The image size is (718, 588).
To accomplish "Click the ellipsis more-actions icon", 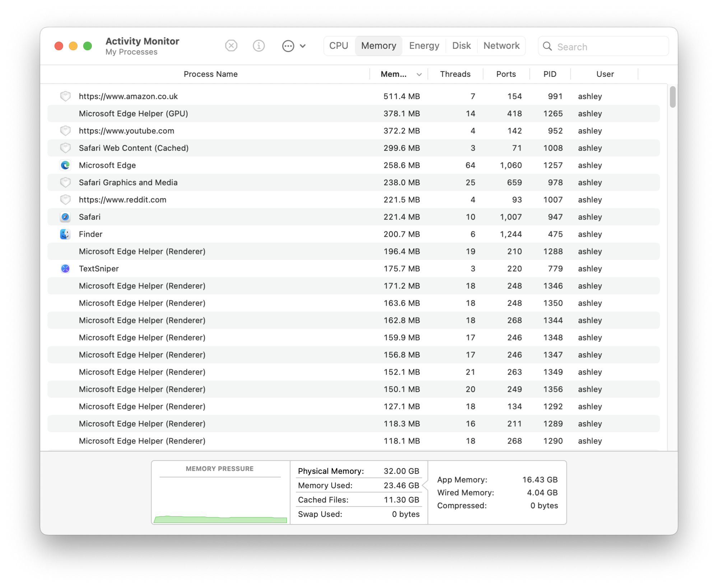I will 288,46.
